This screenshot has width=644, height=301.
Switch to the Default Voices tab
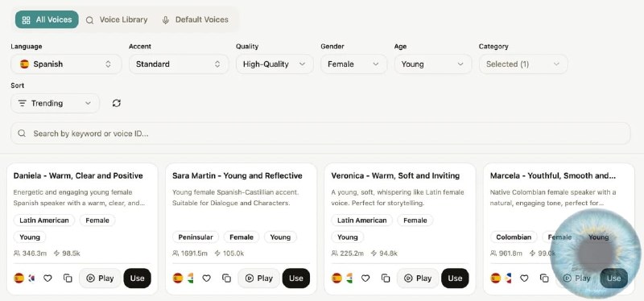pyautogui.click(x=195, y=19)
